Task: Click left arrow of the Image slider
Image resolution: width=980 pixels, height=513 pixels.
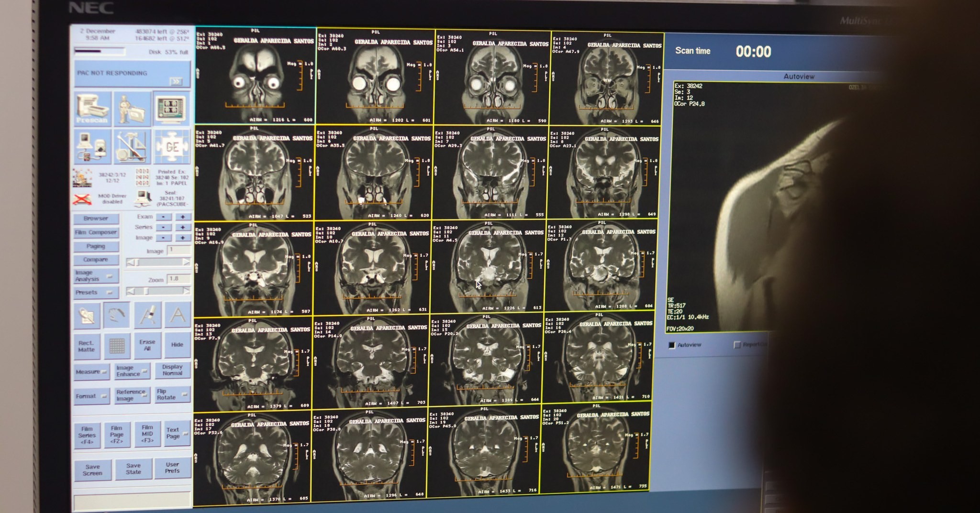Action: point(130,262)
